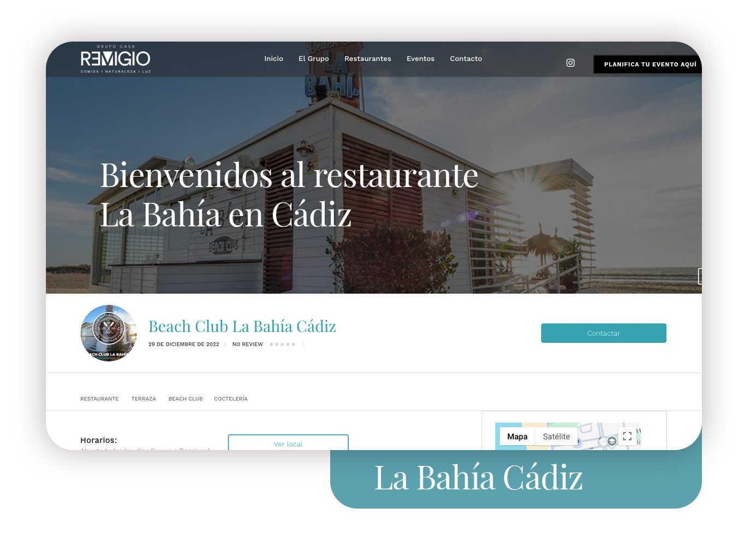
Task: Click the teal Contactar button
Action: (x=604, y=333)
